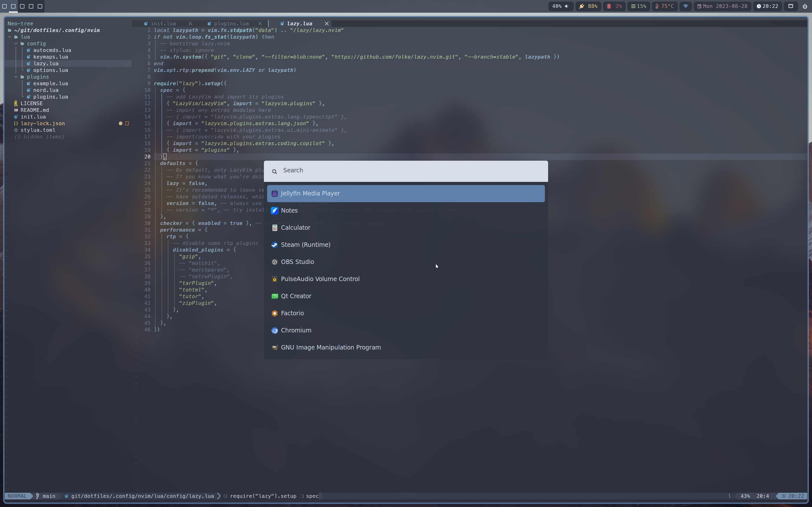Switch to the init.lua tab
Viewport: 812px width, 507px height.
coord(163,23)
